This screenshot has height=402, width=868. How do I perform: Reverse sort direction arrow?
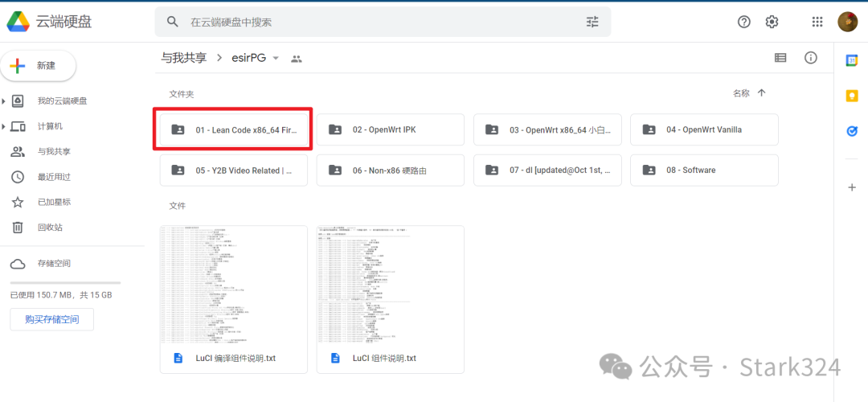(x=762, y=93)
